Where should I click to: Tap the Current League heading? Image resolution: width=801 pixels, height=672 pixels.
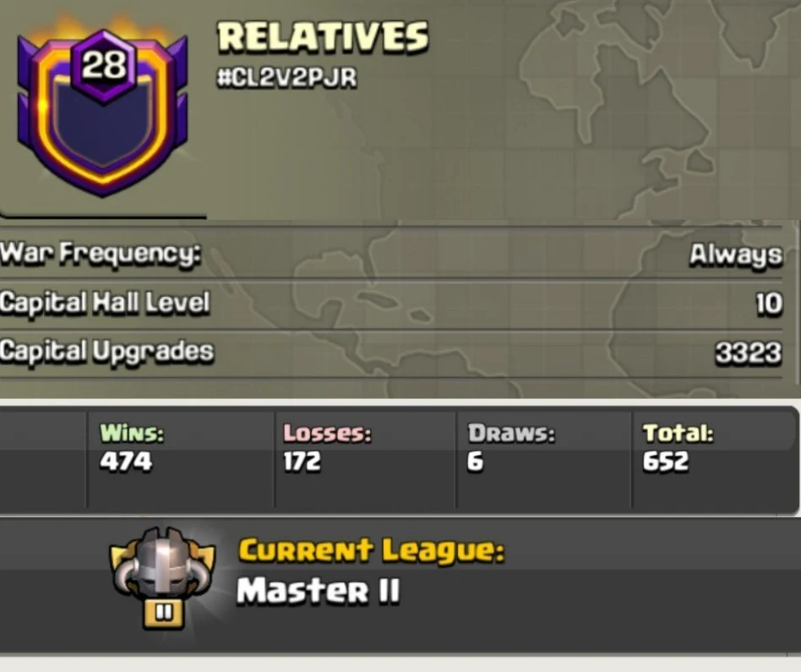pyautogui.click(x=372, y=551)
